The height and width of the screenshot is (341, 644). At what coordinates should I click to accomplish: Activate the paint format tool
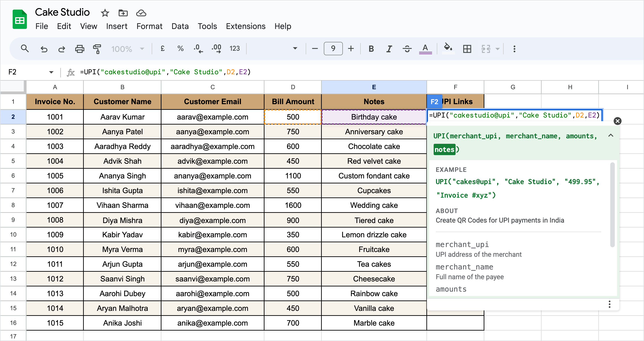coord(97,49)
